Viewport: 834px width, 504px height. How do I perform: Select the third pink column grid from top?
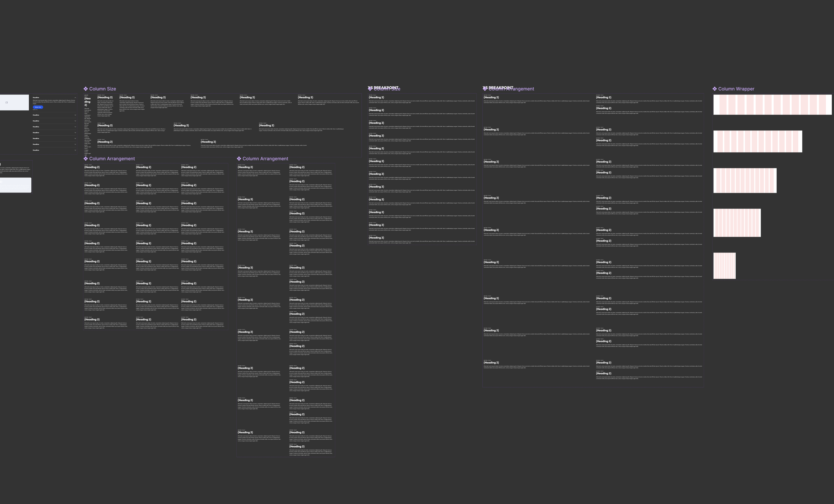tap(745, 181)
